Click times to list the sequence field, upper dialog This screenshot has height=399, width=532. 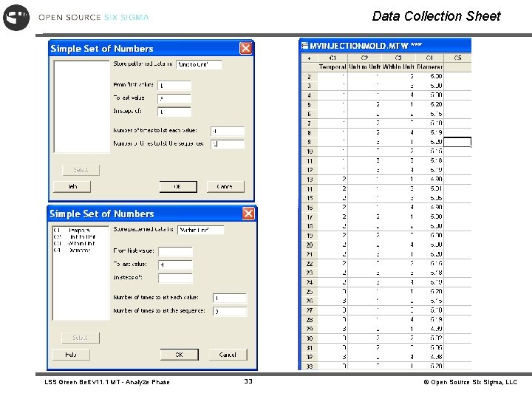pos(228,144)
